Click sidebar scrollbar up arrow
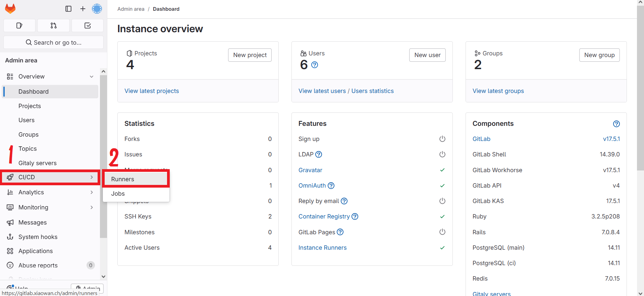Image resolution: width=644 pixels, height=296 pixels. (x=103, y=71)
